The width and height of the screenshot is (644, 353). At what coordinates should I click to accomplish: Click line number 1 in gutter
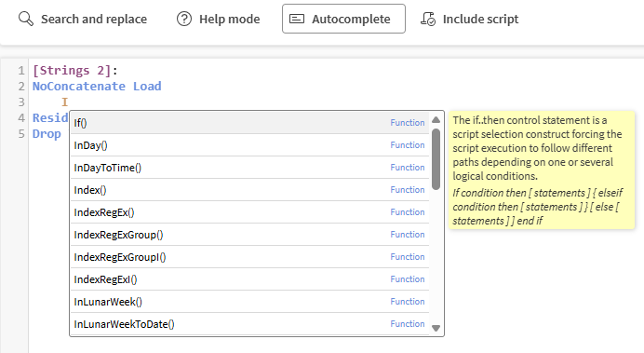[x=21, y=71]
